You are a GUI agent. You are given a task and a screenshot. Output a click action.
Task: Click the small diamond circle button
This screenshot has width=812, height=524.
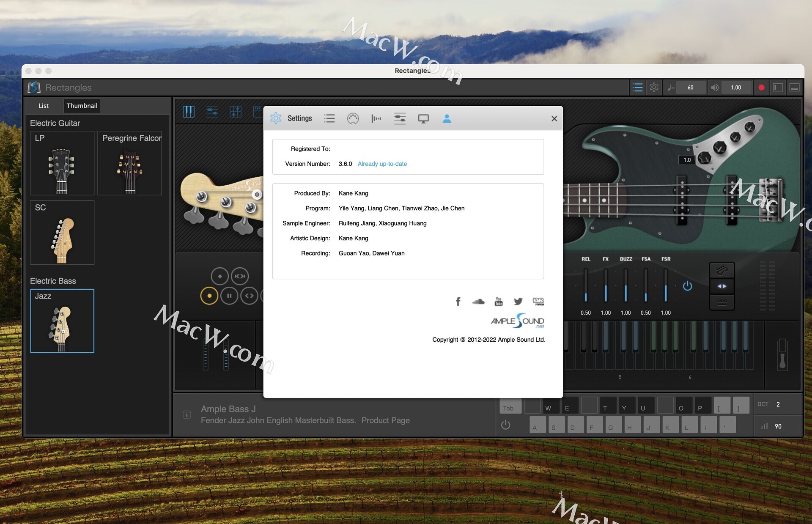(220, 276)
